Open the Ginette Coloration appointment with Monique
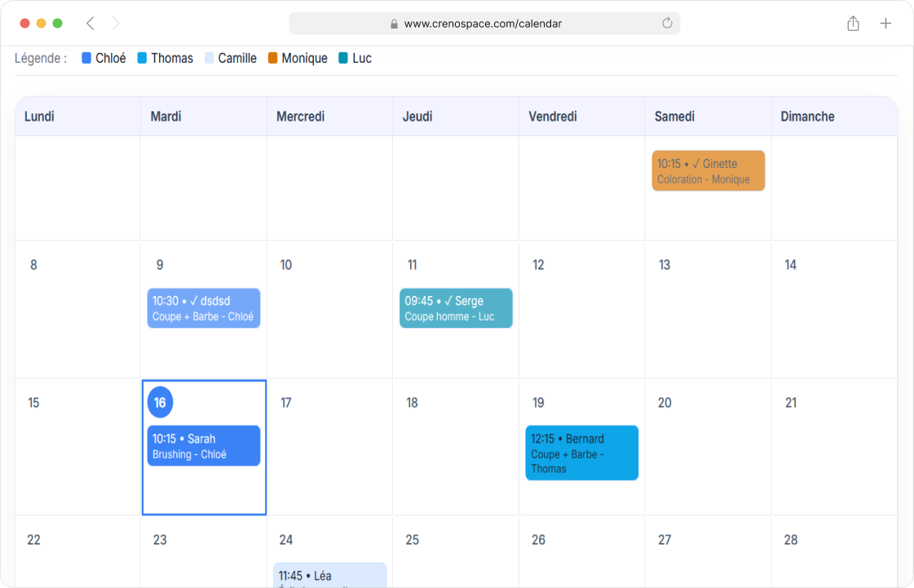 [708, 170]
